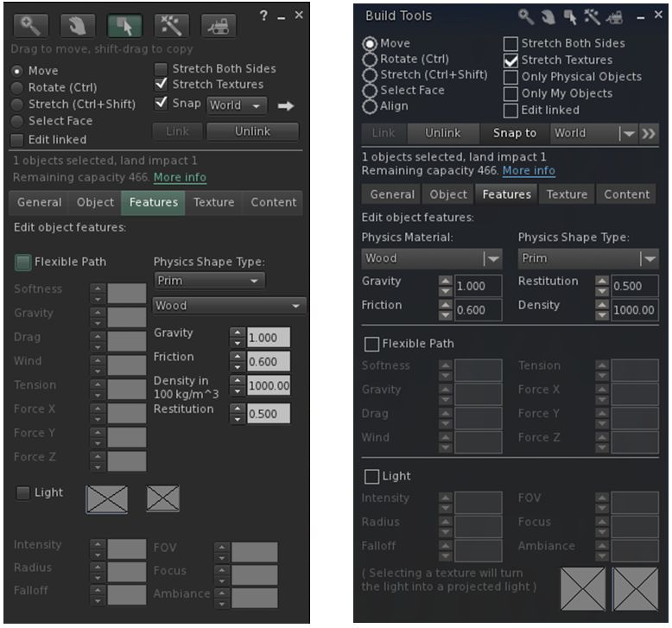Select the Align radio button

(371, 106)
